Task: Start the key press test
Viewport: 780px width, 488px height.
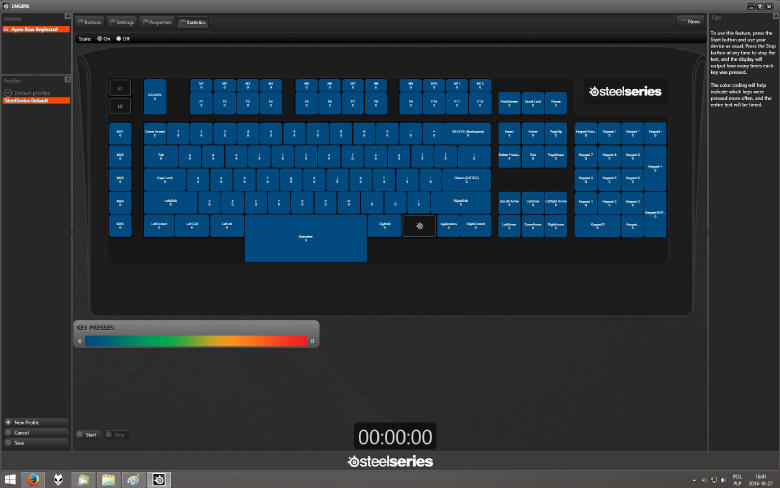Action: (88, 435)
